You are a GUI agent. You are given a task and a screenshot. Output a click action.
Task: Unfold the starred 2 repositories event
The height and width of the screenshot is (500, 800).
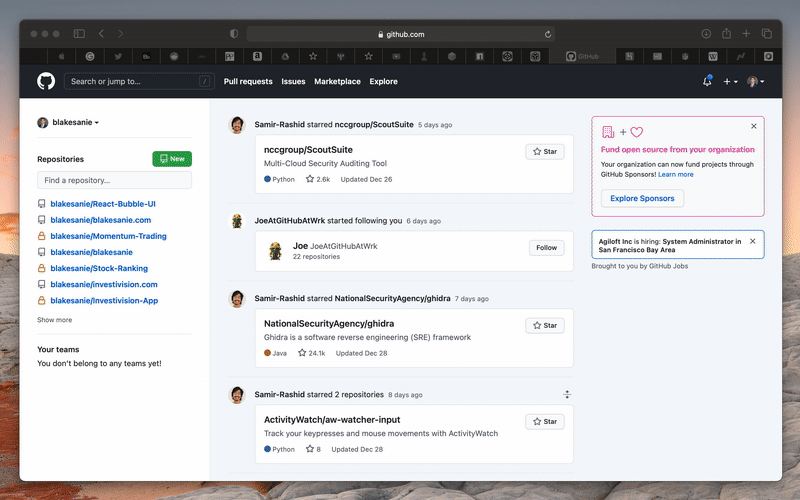(x=567, y=394)
